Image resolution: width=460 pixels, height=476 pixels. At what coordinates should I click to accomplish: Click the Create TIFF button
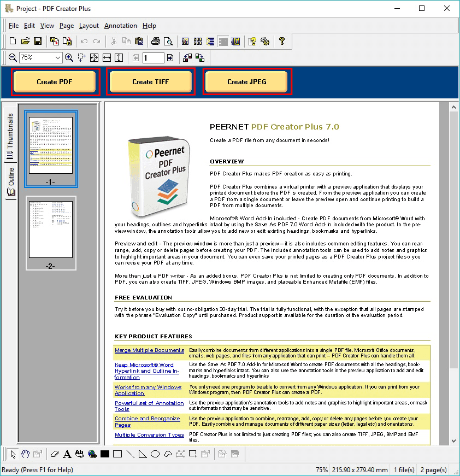pos(150,81)
